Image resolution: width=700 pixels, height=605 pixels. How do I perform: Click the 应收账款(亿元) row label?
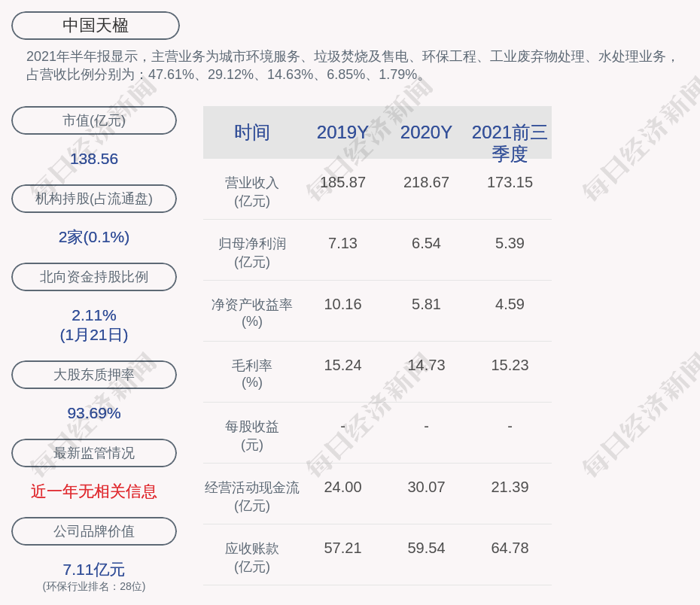(252, 558)
